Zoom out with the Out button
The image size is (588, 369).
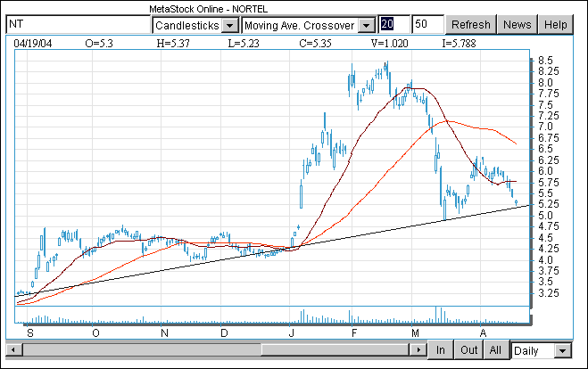click(x=468, y=350)
